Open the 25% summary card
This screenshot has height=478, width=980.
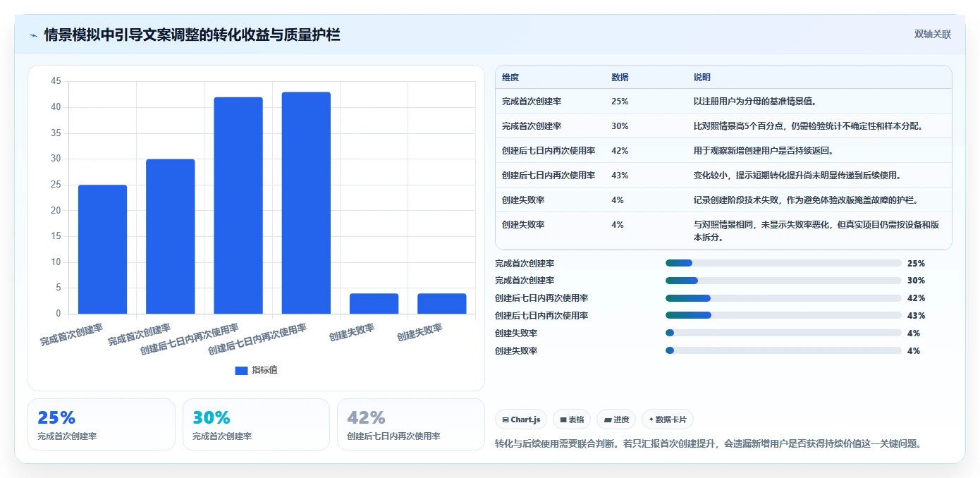pyautogui.click(x=102, y=424)
